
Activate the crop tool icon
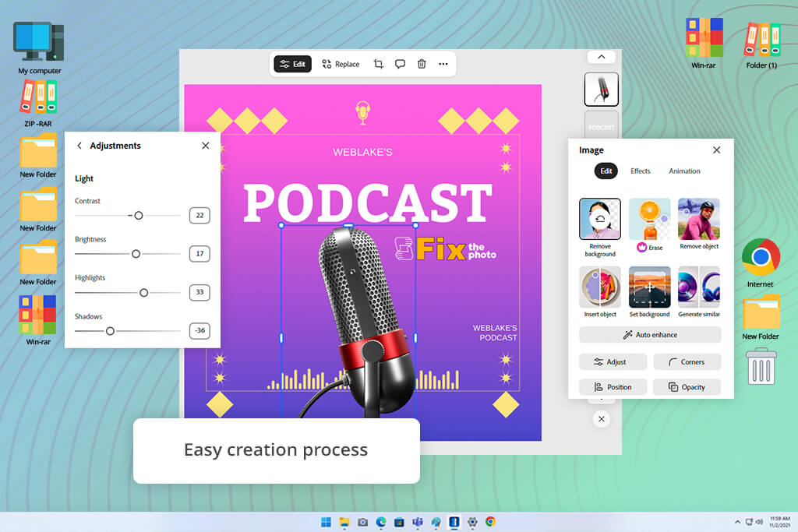pos(378,64)
